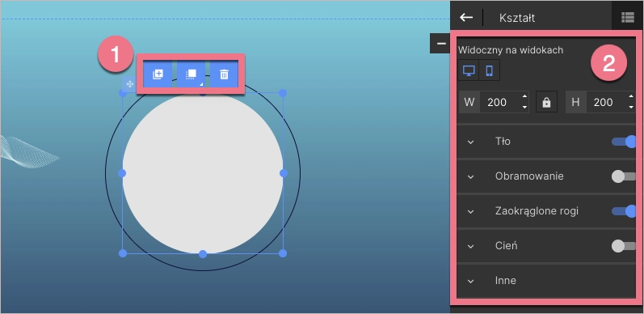644x314 pixels.
Task: Click the Kształt panel title
Action: 516,18
